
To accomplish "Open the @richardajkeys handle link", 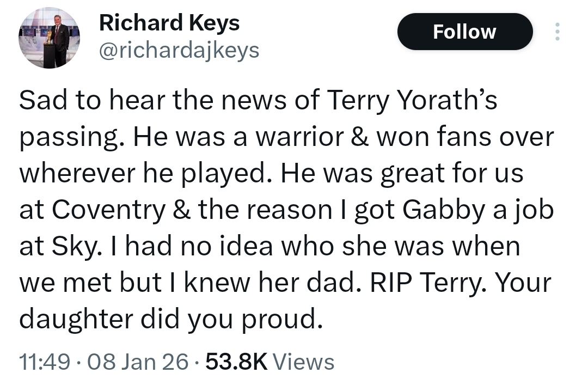I will [179, 51].
